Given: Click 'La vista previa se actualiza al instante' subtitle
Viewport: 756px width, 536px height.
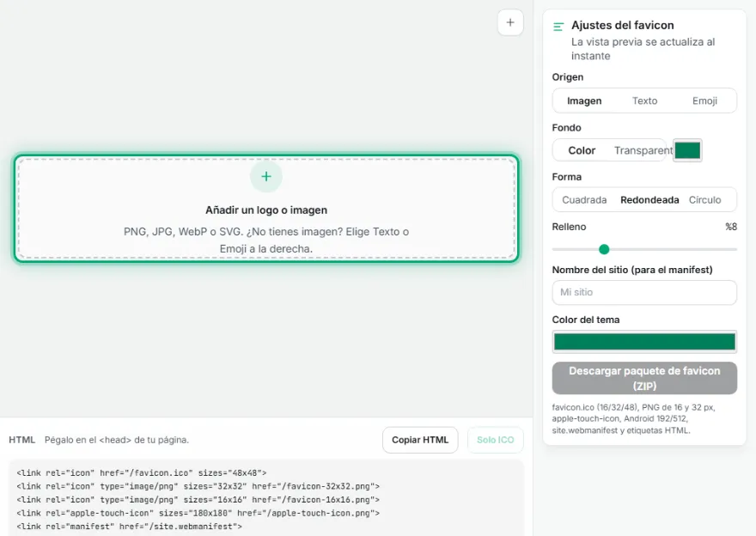Looking at the screenshot, I should click(643, 49).
